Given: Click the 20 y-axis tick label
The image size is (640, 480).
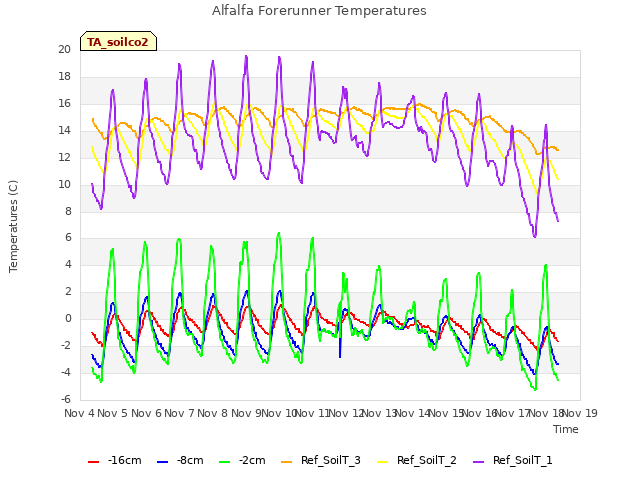Looking at the screenshot, I should [64, 50].
